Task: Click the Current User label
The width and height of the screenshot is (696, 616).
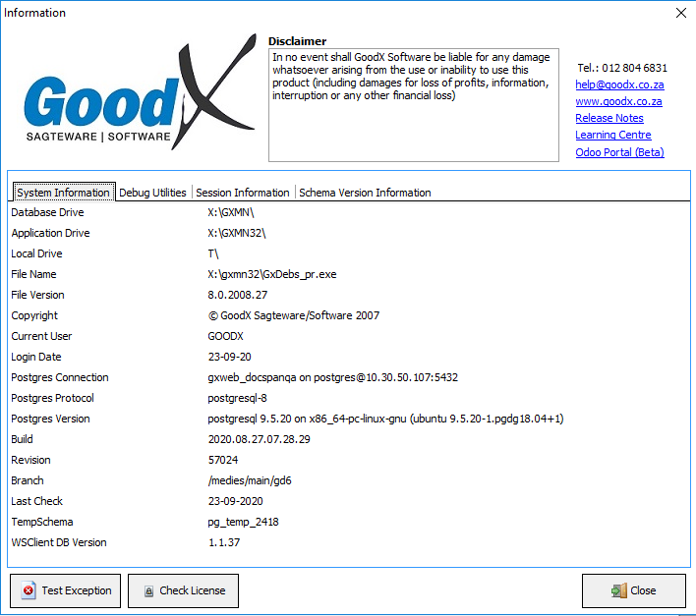Action: (x=41, y=336)
